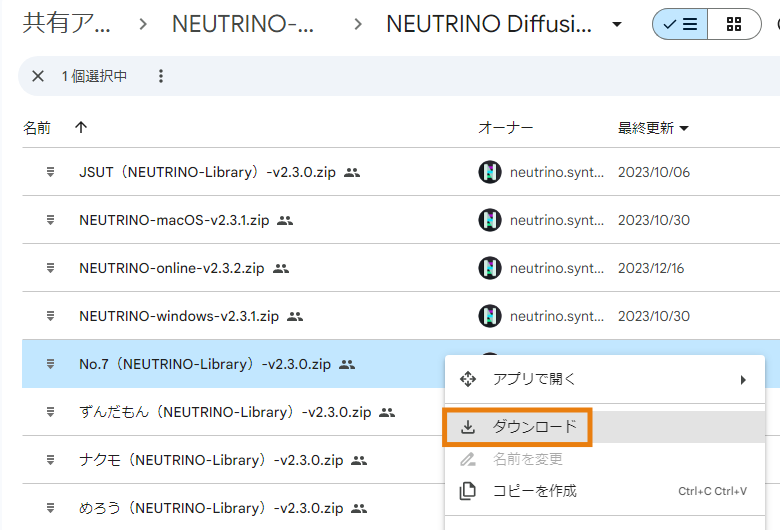Select NEUTRINO-macOS-v2.3.1.zip file
The height and width of the screenshot is (530, 780).
(x=174, y=220)
